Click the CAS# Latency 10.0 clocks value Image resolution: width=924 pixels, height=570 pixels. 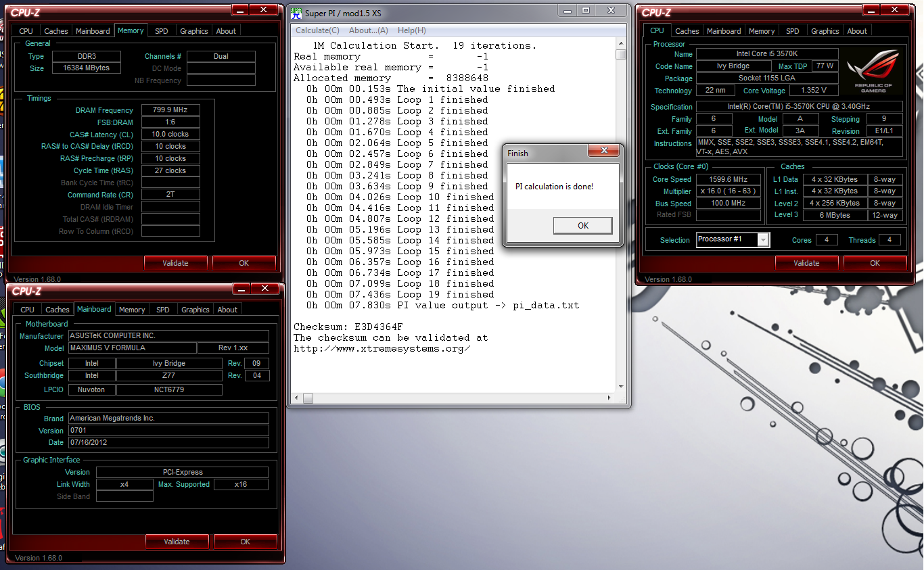coord(170,135)
